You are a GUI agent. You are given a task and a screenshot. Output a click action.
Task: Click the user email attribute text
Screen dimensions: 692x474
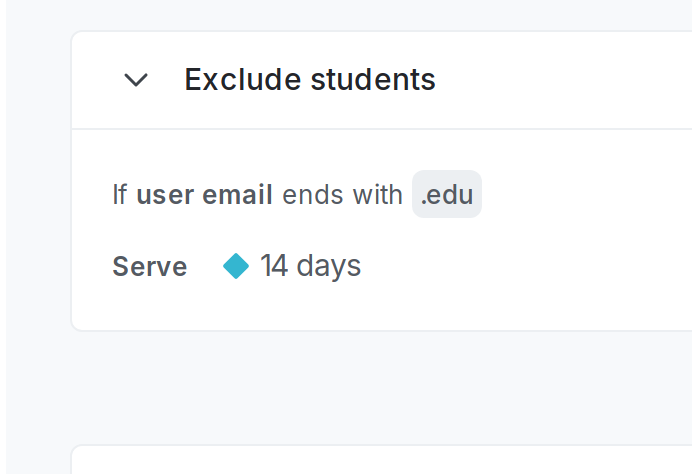pyautogui.click(x=204, y=194)
